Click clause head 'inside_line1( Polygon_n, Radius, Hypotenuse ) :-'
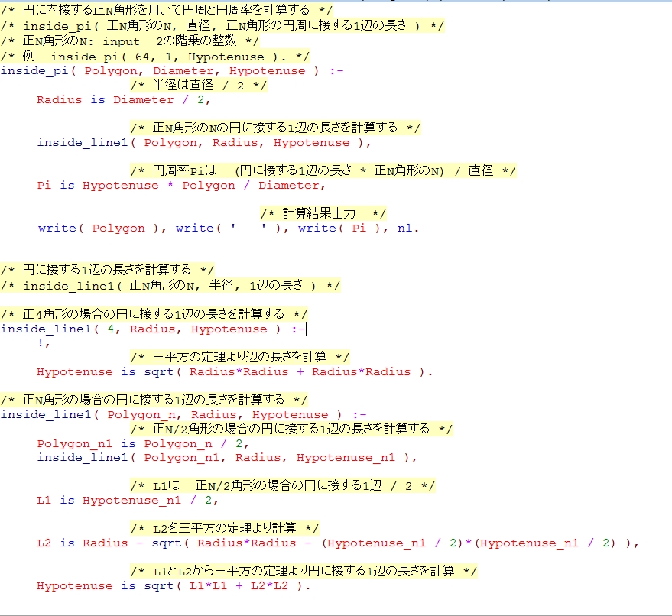The image size is (672, 616). click(x=183, y=415)
